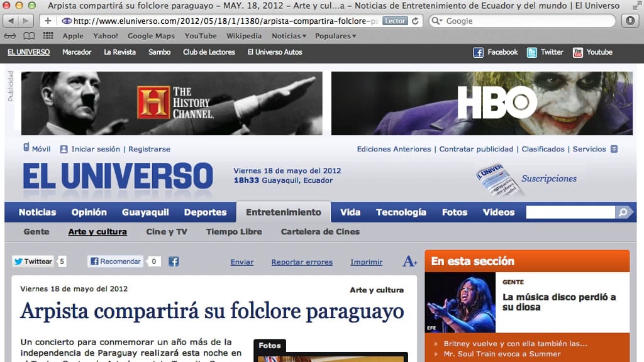Enter full screen with the arrows icon

click(636, 5)
